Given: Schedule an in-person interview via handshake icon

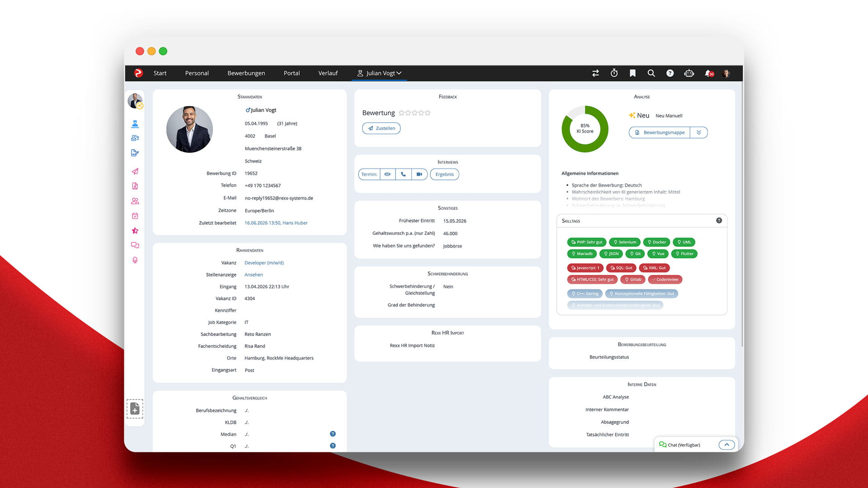Looking at the screenshot, I should pyautogui.click(x=387, y=174).
